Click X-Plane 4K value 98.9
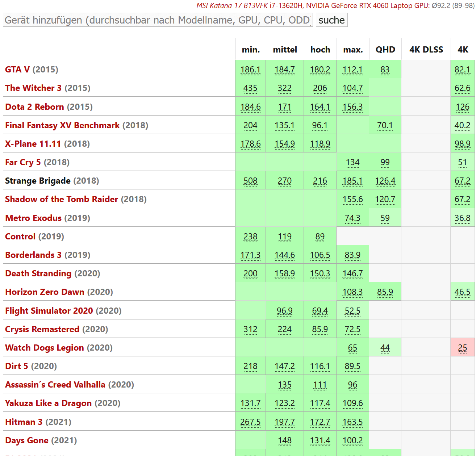 point(463,144)
